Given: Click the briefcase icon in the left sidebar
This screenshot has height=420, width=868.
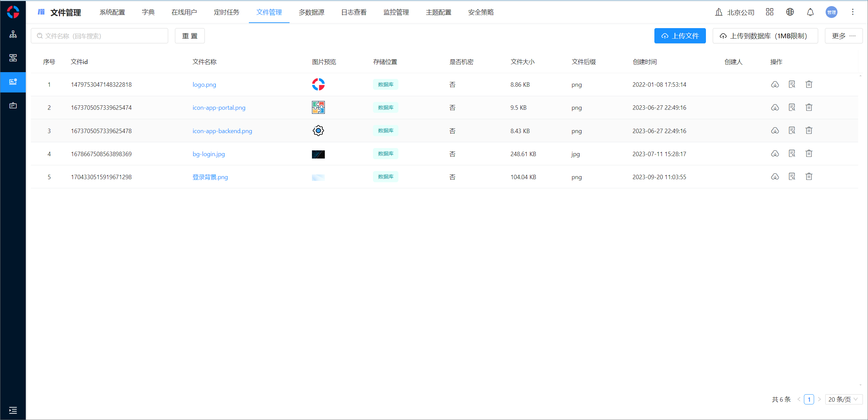Looking at the screenshot, I should [13, 105].
